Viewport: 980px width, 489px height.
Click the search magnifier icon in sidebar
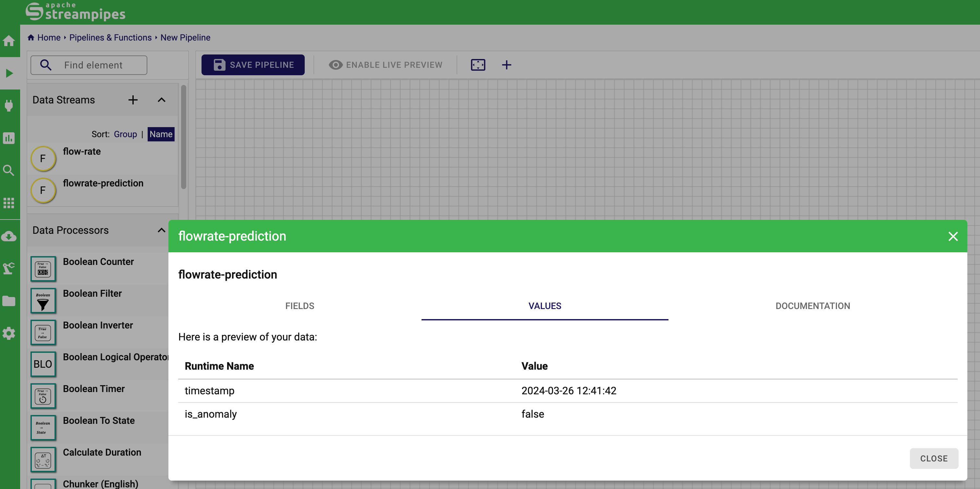tap(9, 171)
